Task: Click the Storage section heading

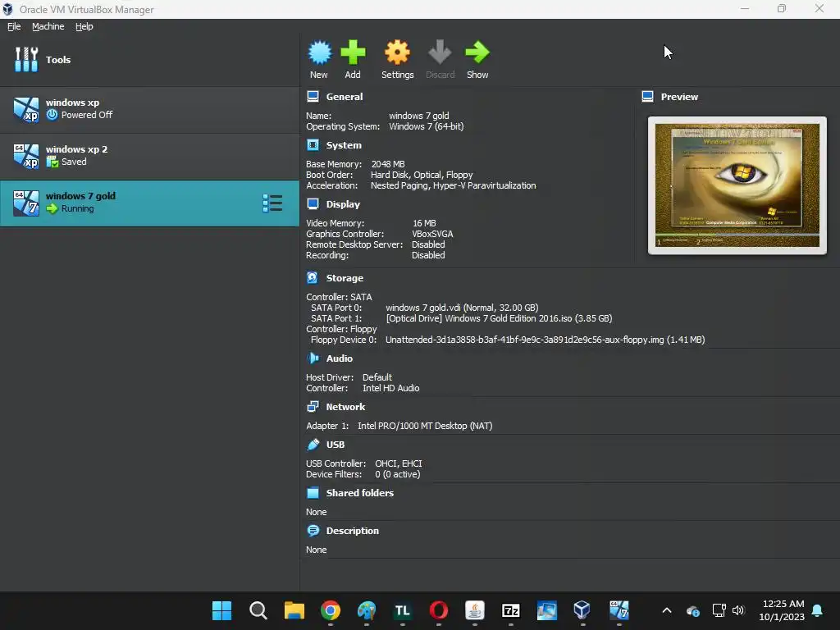Action: click(345, 278)
